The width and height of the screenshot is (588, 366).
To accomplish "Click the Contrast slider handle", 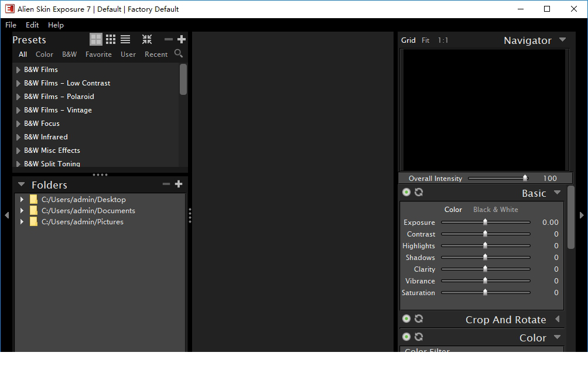I will [x=485, y=234].
